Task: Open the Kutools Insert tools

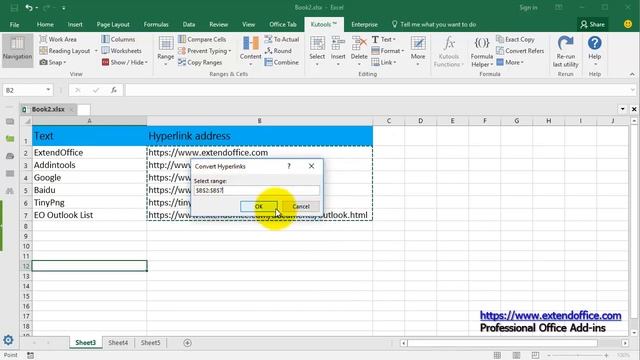Action: (338, 52)
